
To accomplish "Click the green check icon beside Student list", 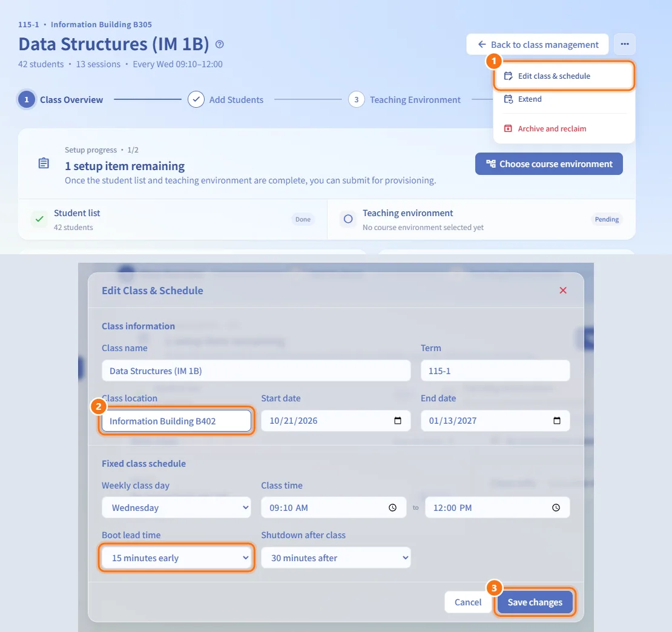I will pos(39,219).
